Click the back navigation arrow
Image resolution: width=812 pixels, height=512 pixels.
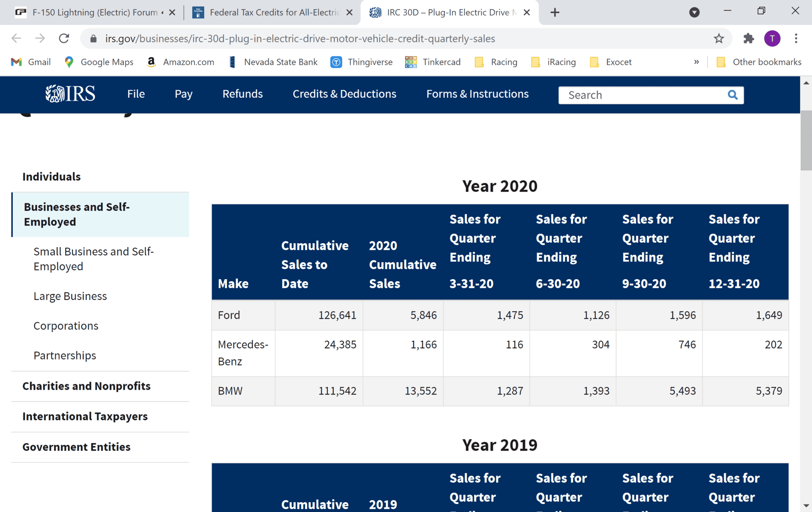[16, 38]
